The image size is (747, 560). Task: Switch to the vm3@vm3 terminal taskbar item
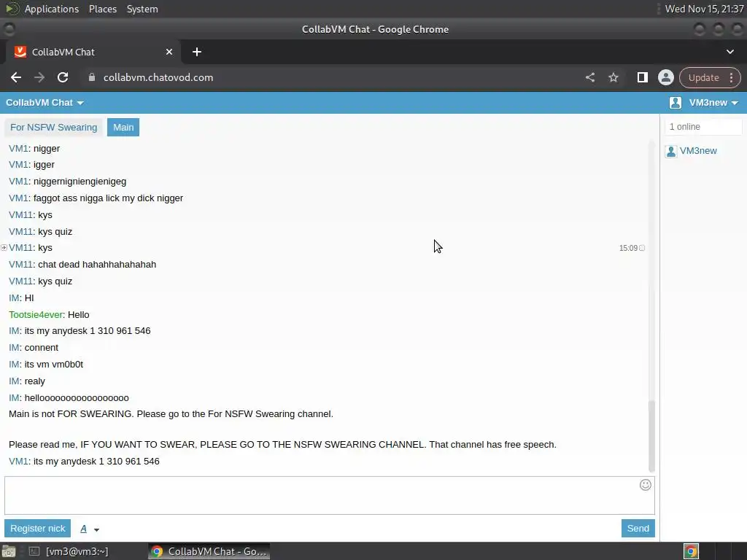(69, 551)
